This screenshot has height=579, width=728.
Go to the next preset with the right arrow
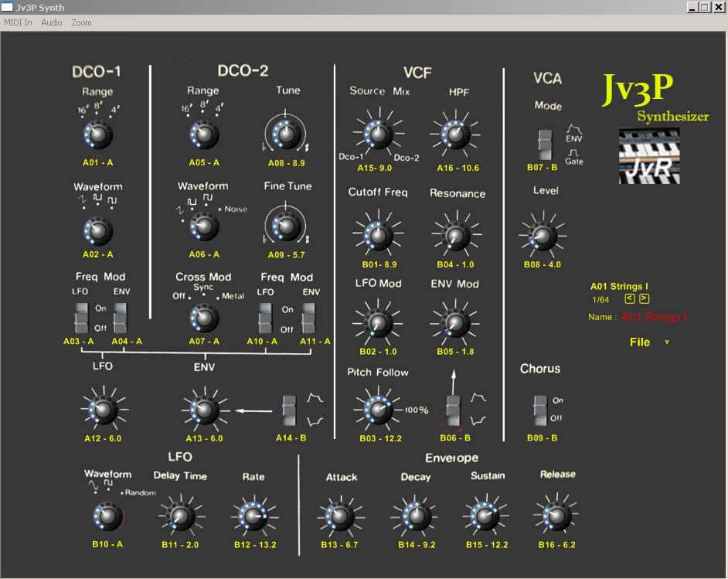click(645, 299)
